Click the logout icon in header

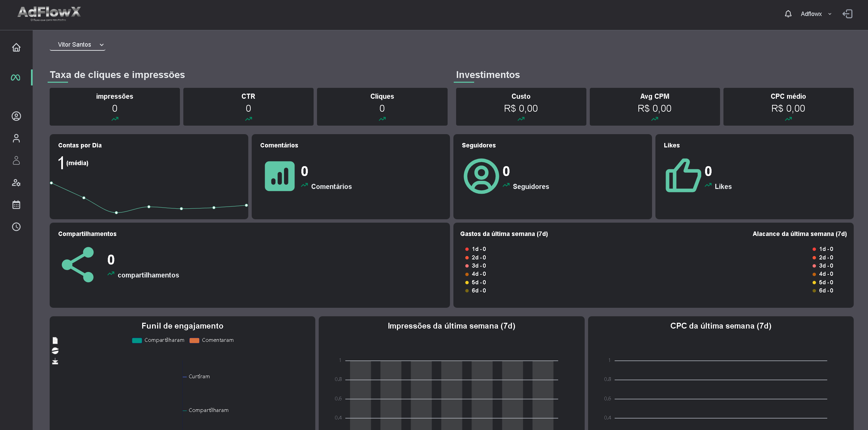847,14
